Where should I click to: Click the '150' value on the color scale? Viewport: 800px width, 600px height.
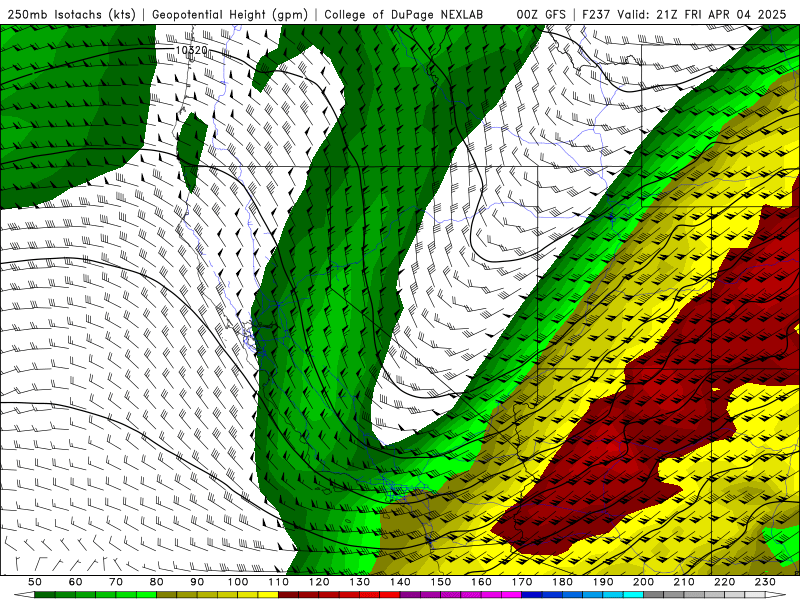pyautogui.click(x=441, y=582)
